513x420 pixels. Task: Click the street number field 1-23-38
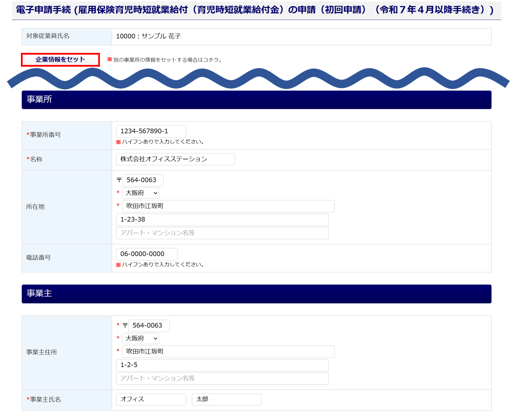222,219
